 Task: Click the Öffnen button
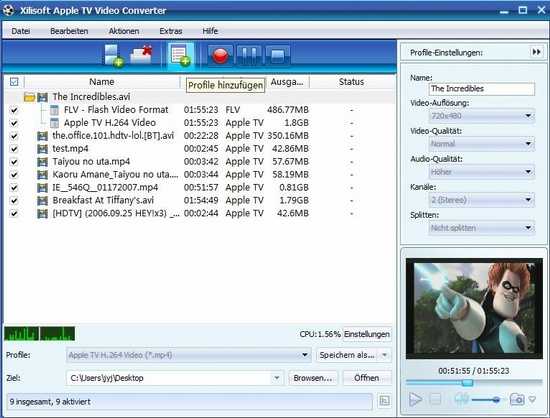(367, 378)
